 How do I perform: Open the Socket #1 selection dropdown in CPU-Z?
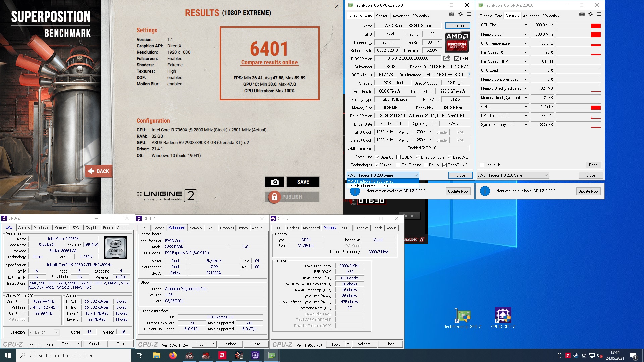point(44,333)
